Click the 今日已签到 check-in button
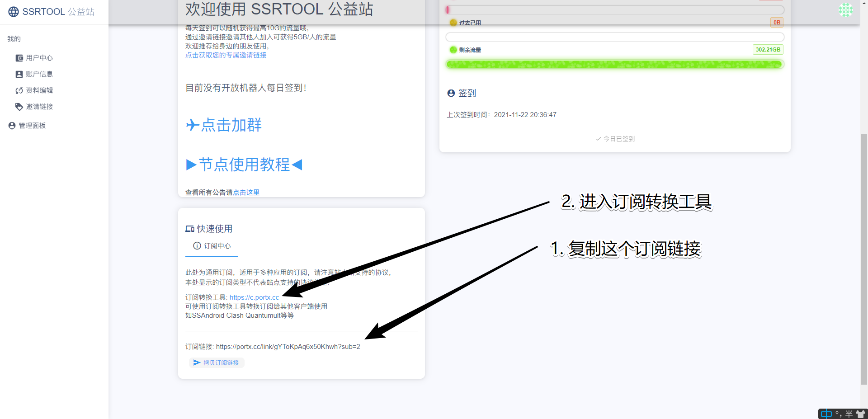 tap(615, 139)
